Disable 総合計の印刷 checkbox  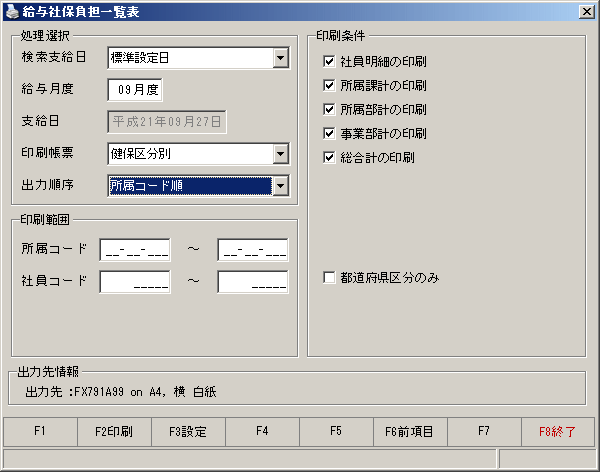tap(329, 157)
